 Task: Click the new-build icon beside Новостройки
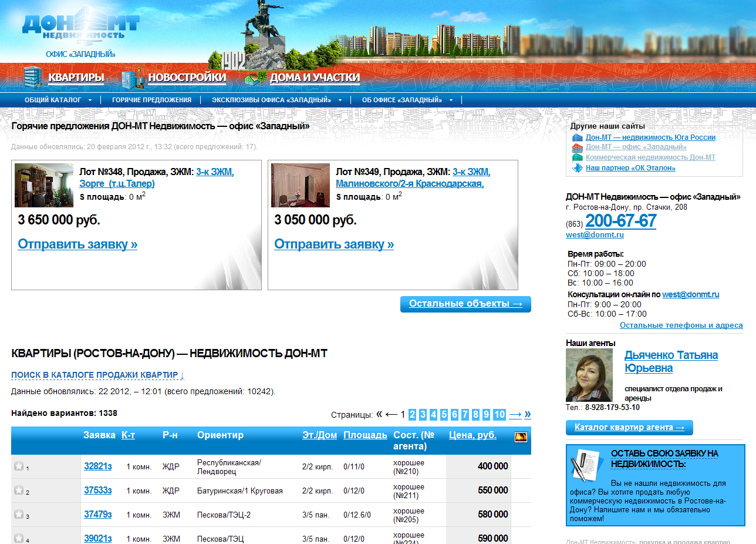click(133, 78)
